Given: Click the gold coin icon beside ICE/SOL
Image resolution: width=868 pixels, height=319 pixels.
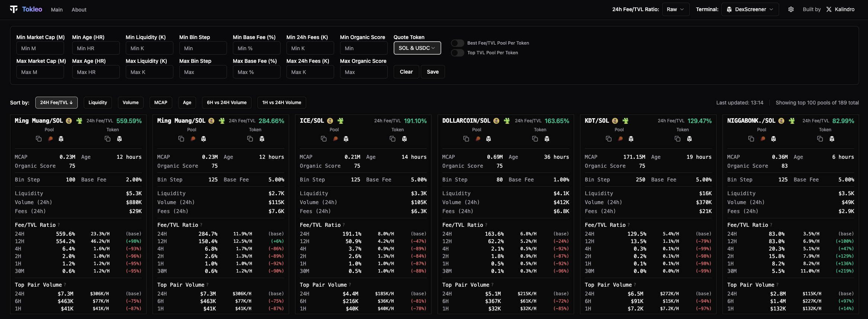Looking at the screenshot, I should 330,121.
